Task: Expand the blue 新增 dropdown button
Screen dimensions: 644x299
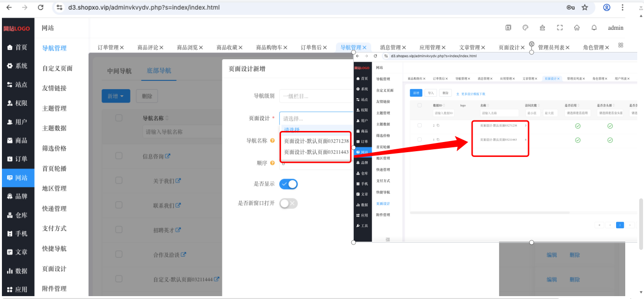Action: [116, 96]
